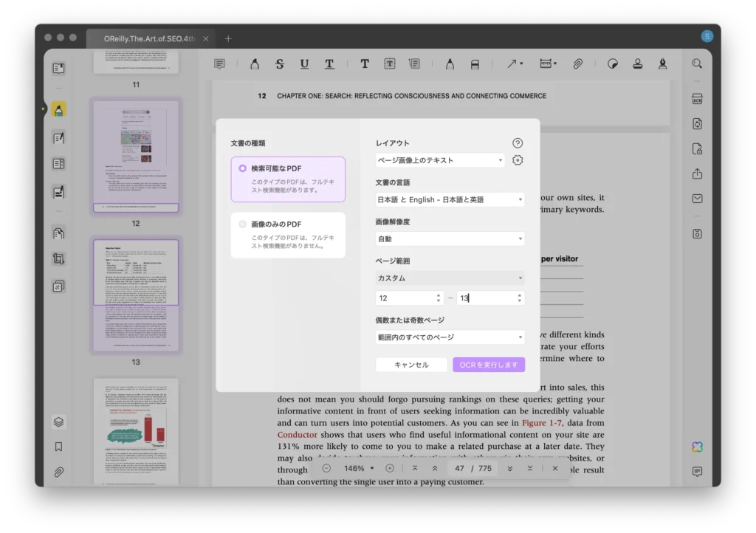The height and width of the screenshot is (533, 756).
Task: Open the 偶数または奇数ページ dropdown
Action: pyautogui.click(x=450, y=337)
